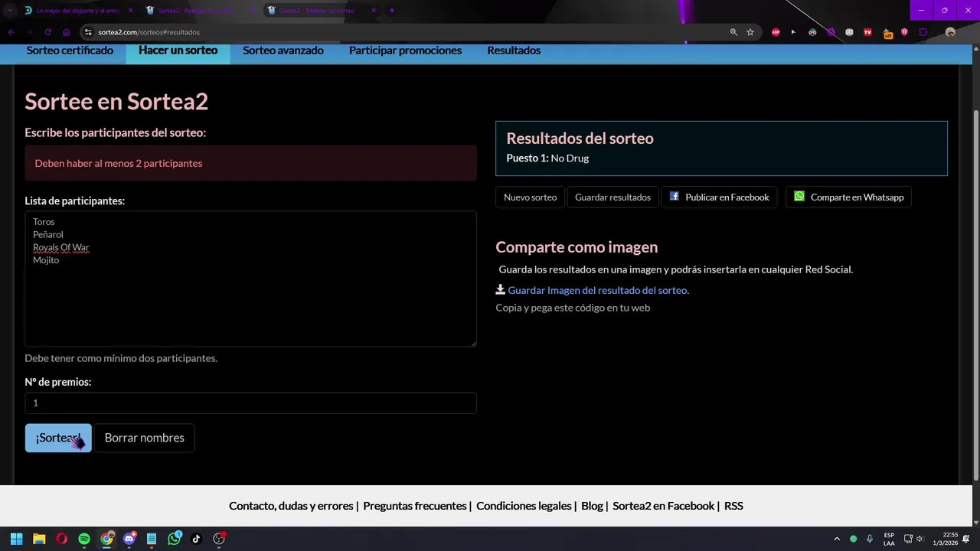Open Spotify from the taskbar
Viewport: 980px width, 551px height.
(84, 539)
